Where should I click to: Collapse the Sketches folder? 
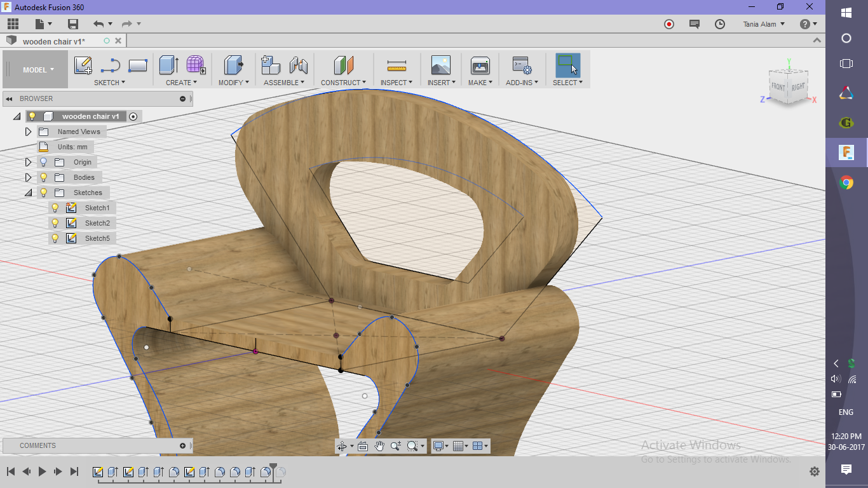(x=28, y=193)
